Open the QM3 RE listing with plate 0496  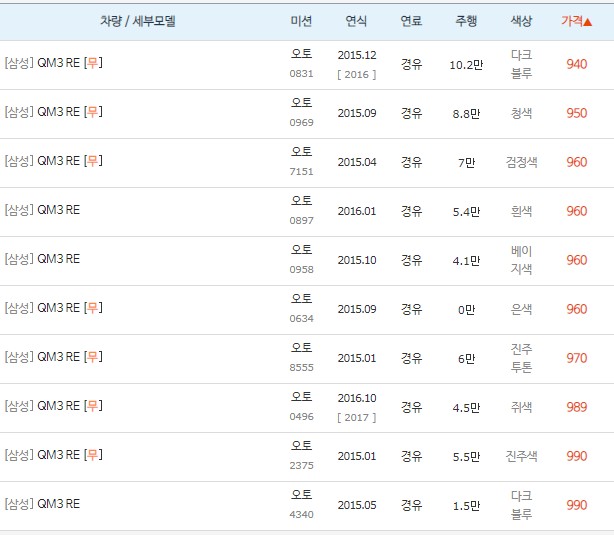coord(54,405)
